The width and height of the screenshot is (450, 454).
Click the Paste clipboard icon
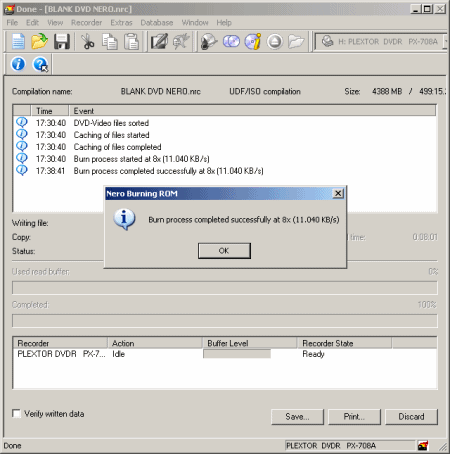click(x=132, y=42)
